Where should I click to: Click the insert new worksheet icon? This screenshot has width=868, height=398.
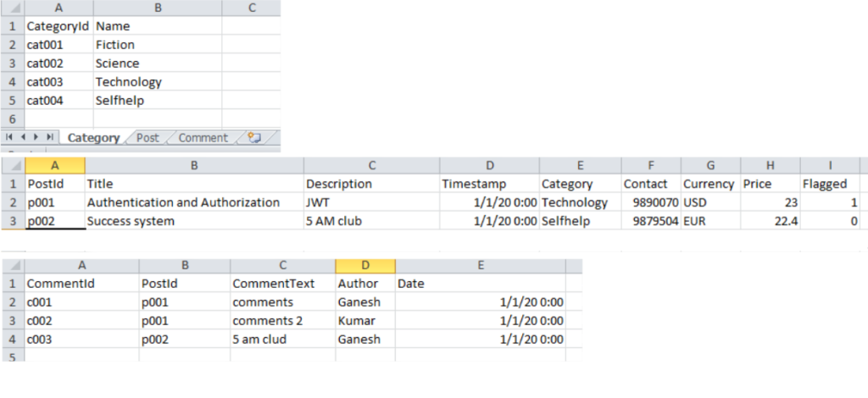(x=254, y=138)
